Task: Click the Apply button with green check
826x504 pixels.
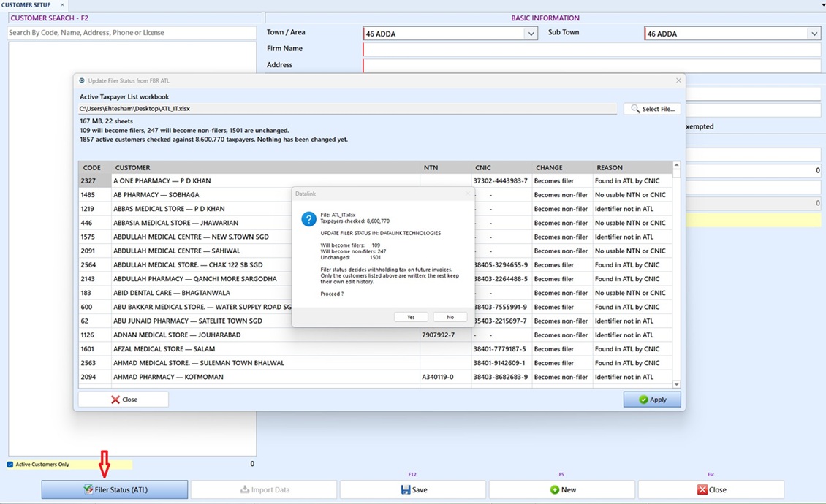Action: (x=652, y=400)
